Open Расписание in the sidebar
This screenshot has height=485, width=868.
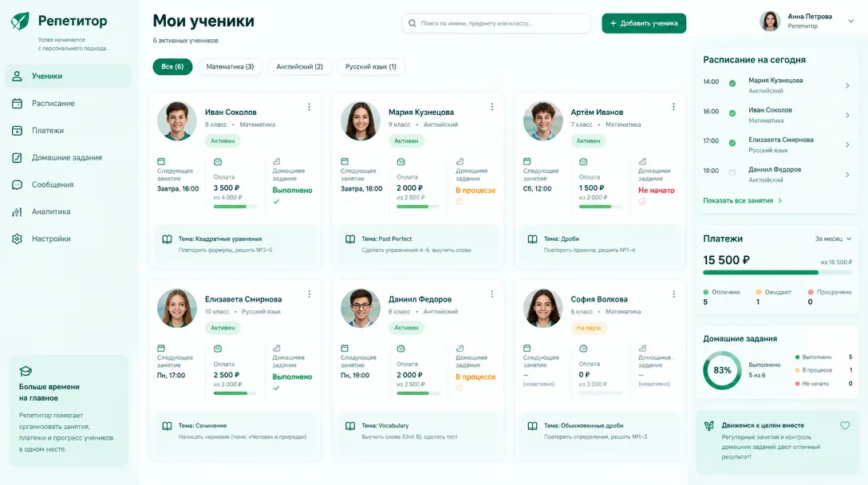69,103
